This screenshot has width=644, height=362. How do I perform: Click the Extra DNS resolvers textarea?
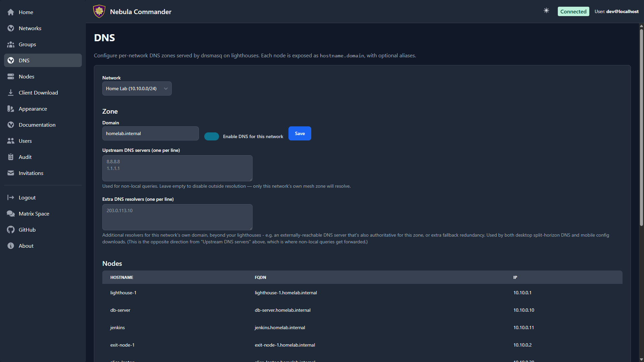pyautogui.click(x=177, y=217)
